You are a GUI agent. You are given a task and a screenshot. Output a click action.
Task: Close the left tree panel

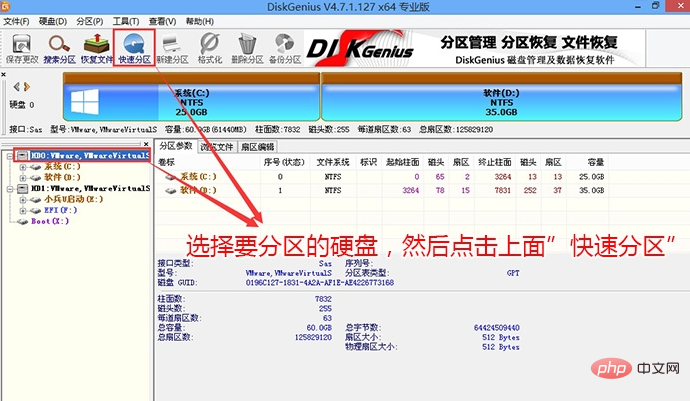(x=146, y=144)
